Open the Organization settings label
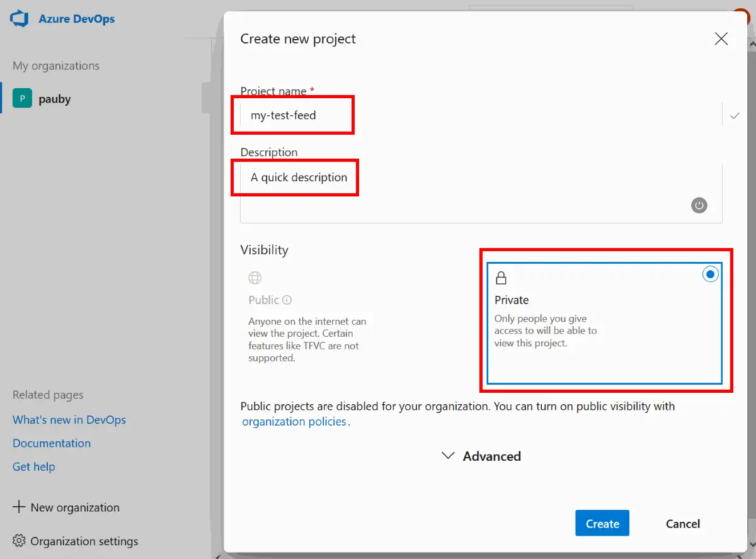 point(84,541)
